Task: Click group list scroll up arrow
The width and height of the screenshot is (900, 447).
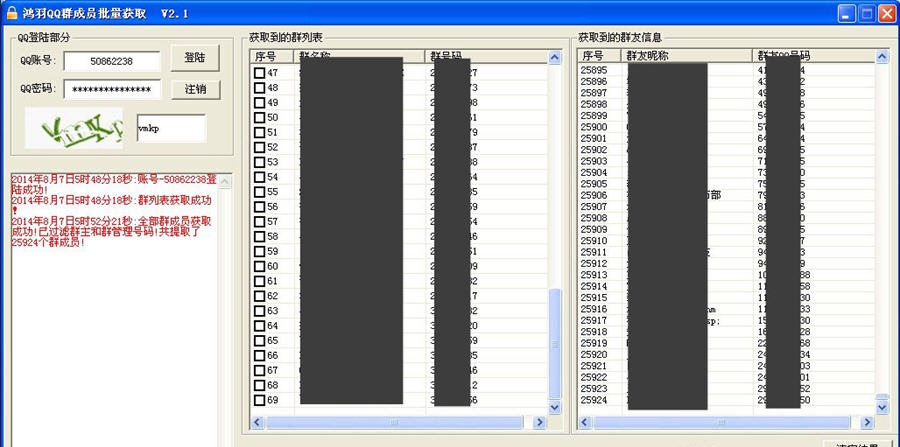Action: (x=554, y=57)
